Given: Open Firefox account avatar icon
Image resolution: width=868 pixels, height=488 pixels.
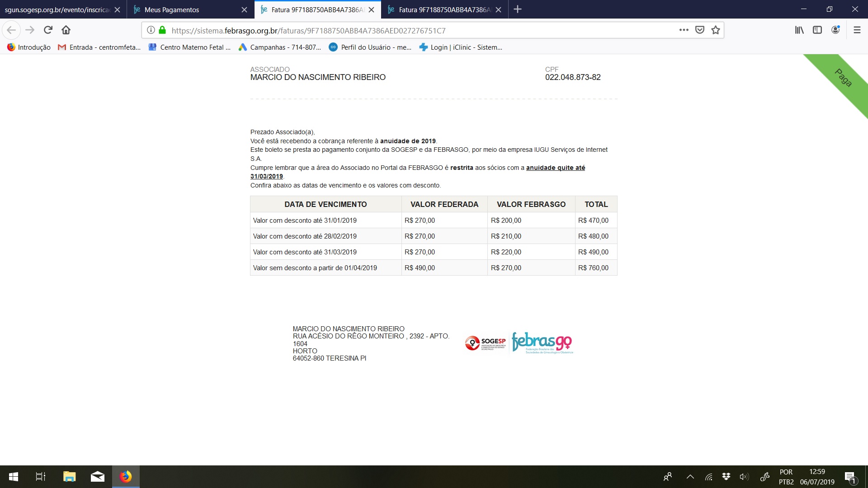Looking at the screenshot, I should pyautogui.click(x=835, y=30).
